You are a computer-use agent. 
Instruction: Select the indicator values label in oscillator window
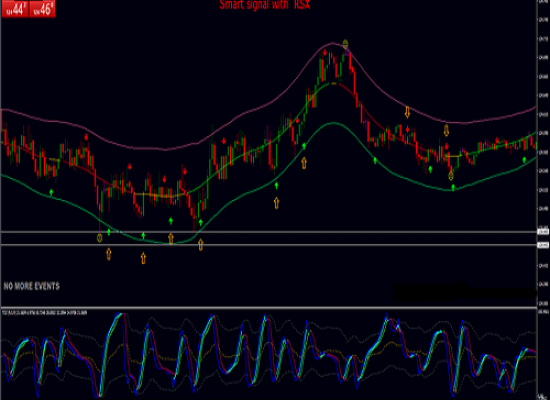pyautogui.click(x=45, y=312)
